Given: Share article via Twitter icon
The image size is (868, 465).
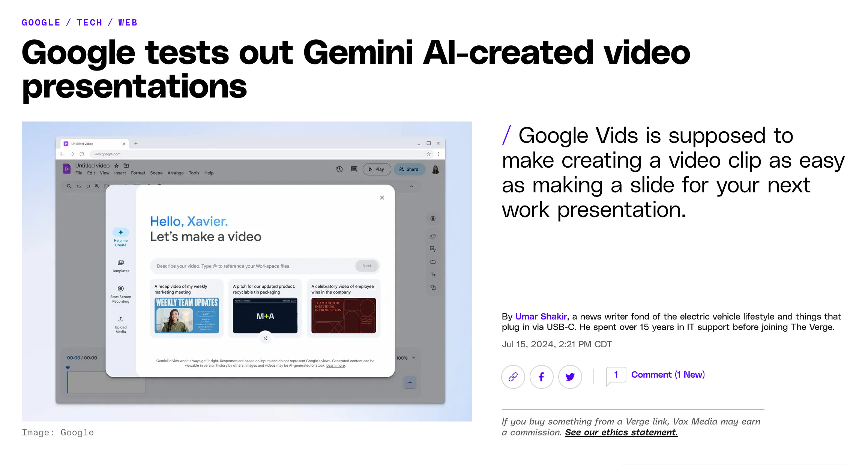Looking at the screenshot, I should [570, 376].
